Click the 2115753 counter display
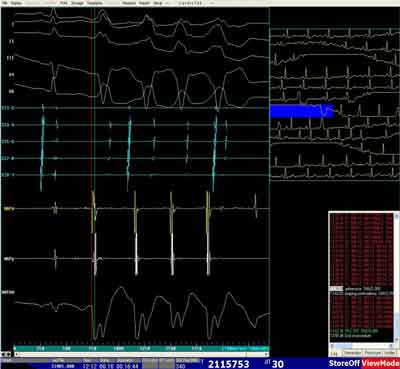The image size is (400, 369). 229,364
